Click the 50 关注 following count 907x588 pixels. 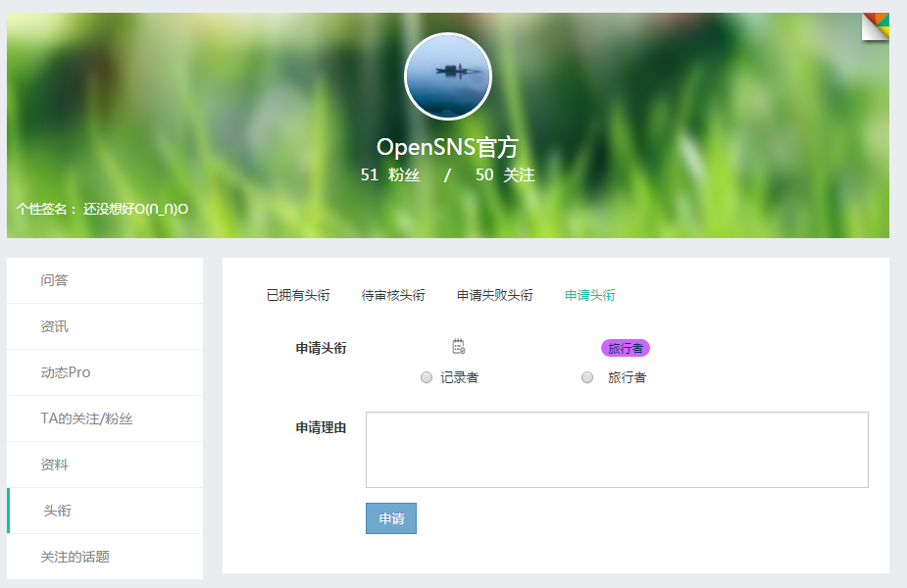click(x=505, y=174)
